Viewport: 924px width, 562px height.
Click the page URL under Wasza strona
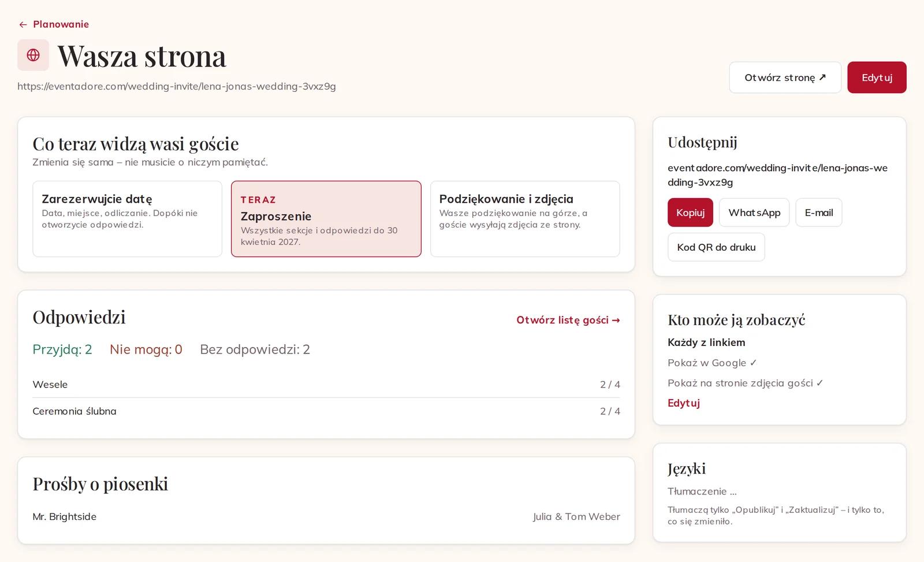pyautogui.click(x=177, y=87)
